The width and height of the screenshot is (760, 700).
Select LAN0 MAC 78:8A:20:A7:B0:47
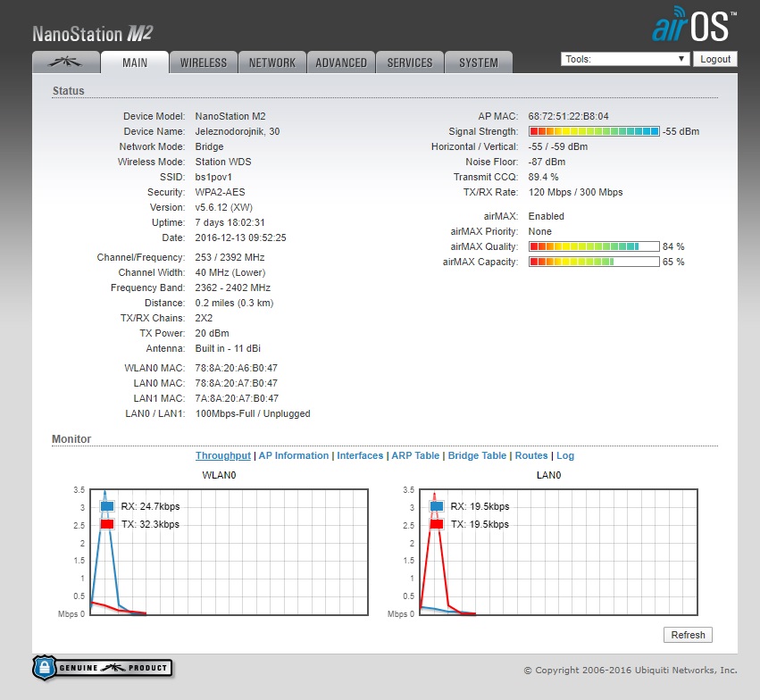click(x=237, y=383)
